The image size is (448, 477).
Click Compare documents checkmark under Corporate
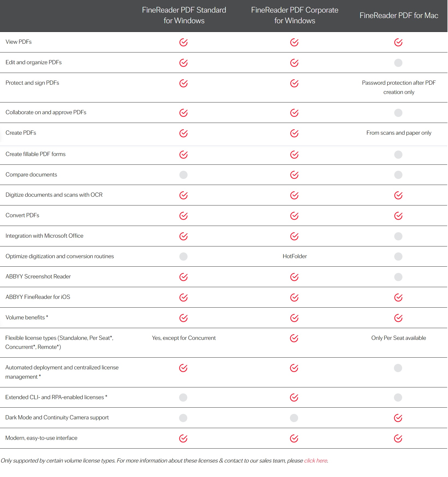294,175
